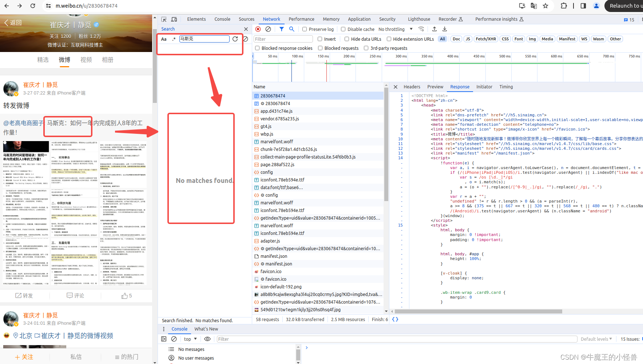643x364 pixels.
Task: Select the vendor.6785a235.js request
Action: pos(318,119)
